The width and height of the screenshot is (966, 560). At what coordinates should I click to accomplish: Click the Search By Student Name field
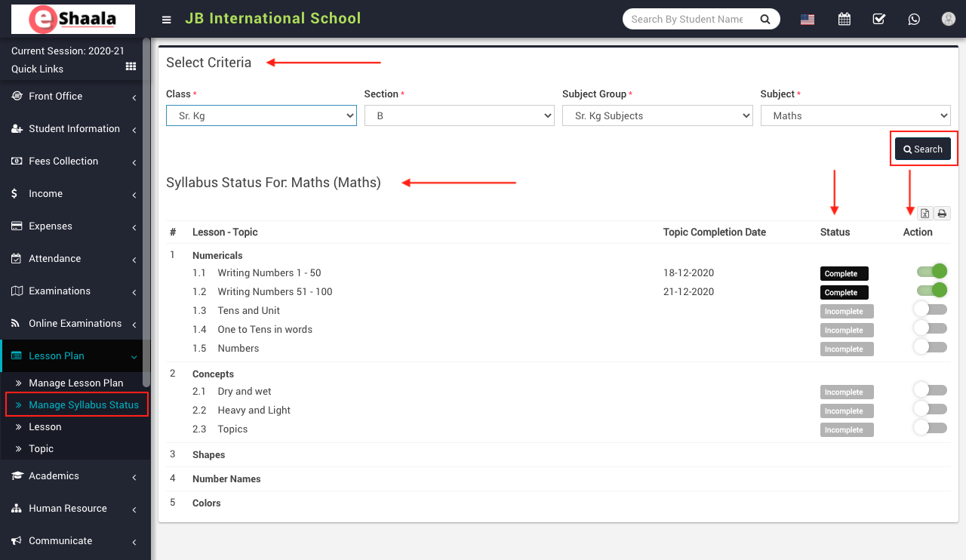click(x=690, y=19)
